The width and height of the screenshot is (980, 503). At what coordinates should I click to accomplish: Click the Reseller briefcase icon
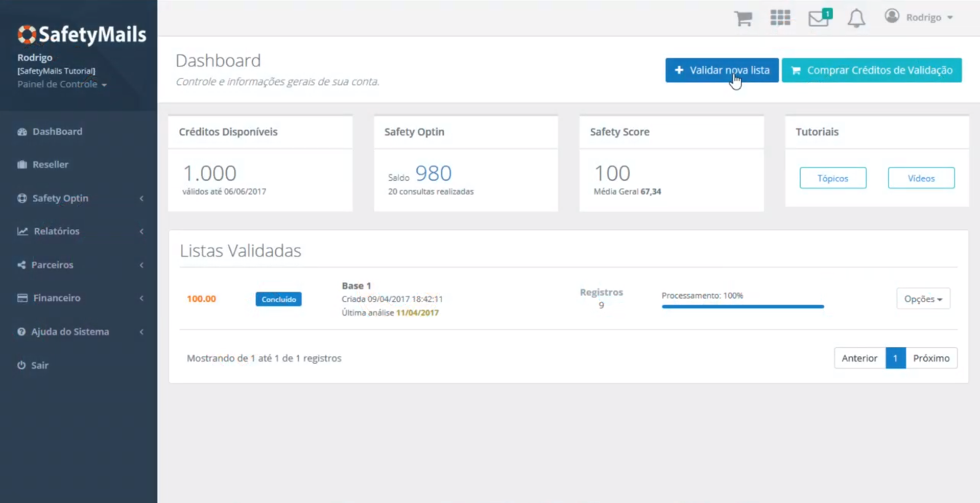(x=22, y=164)
